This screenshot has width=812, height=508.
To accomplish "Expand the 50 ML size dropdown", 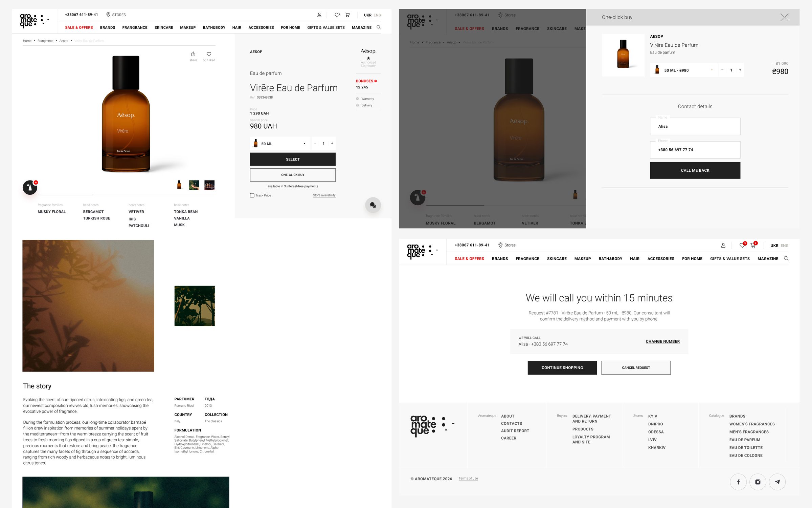I will click(279, 144).
